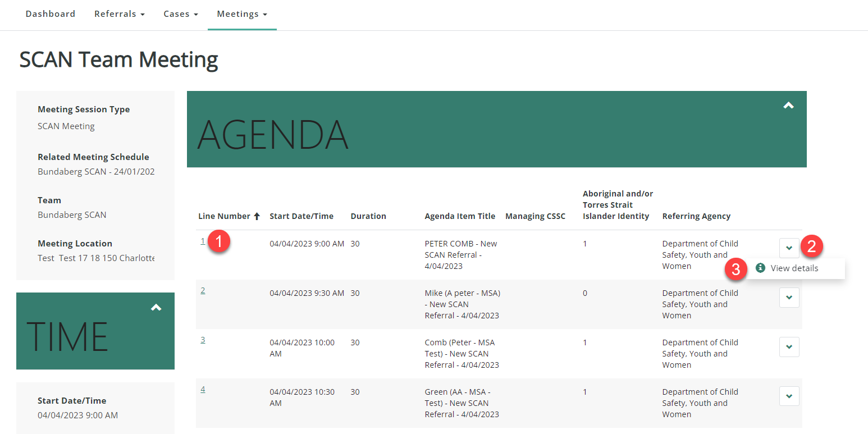Collapse the AGENDA section with the chevron
868x434 pixels.
788,105
